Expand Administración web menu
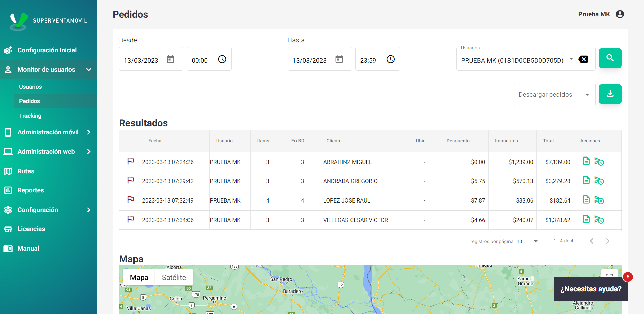 [48, 152]
